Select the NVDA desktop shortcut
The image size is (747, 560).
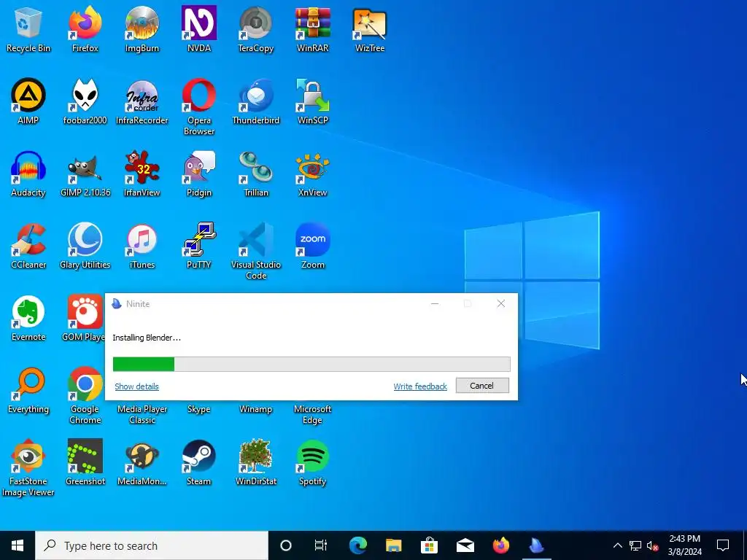199,28
